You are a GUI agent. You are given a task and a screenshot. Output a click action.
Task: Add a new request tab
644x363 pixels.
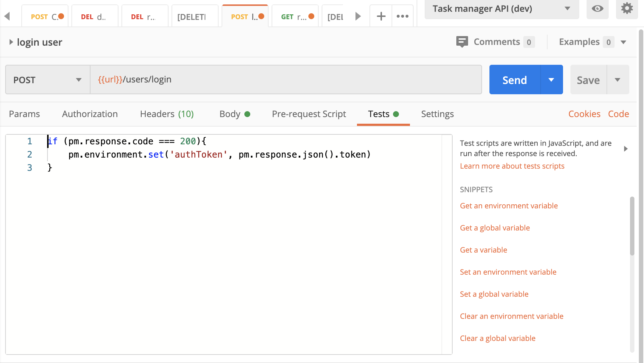[x=381, y=16]
